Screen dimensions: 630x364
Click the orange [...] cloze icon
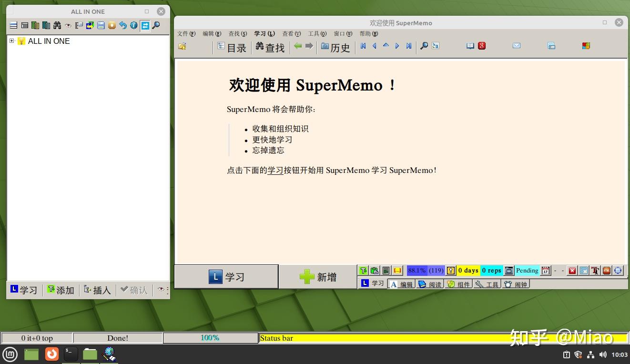397,271
